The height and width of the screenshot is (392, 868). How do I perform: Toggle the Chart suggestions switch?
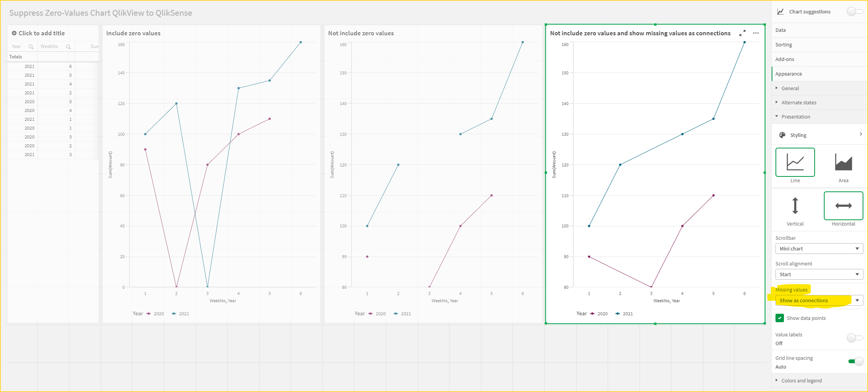click(855, 12)
